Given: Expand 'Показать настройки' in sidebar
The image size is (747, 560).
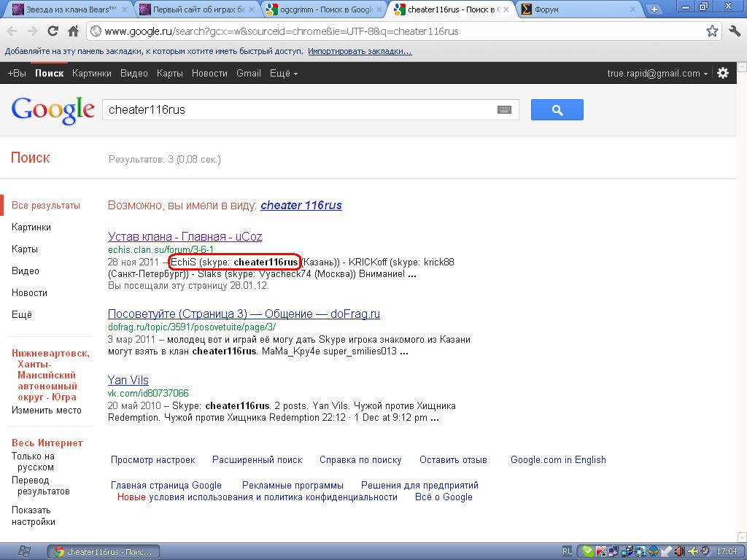Looking at the screenshot, I should (33, 516).
